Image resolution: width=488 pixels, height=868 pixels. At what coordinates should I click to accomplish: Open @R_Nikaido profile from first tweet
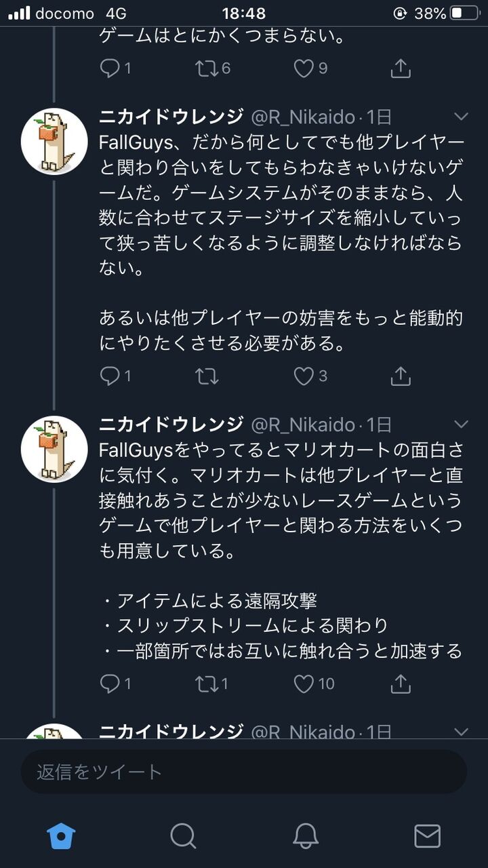[54, 142]
